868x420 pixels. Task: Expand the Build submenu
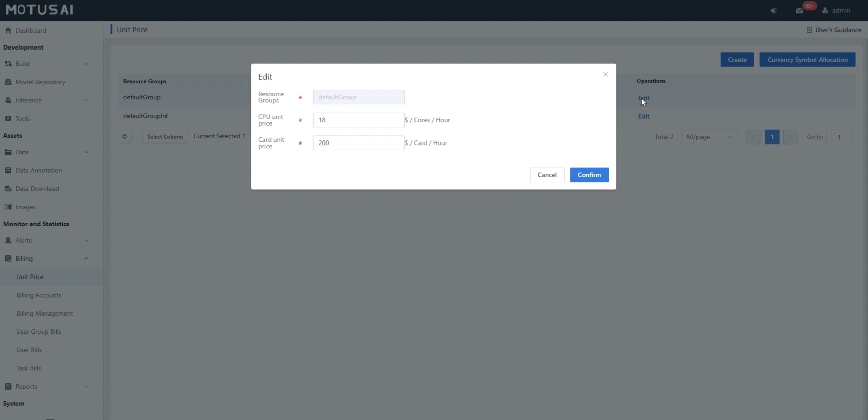pyautogui.click(x=86, y=64)
